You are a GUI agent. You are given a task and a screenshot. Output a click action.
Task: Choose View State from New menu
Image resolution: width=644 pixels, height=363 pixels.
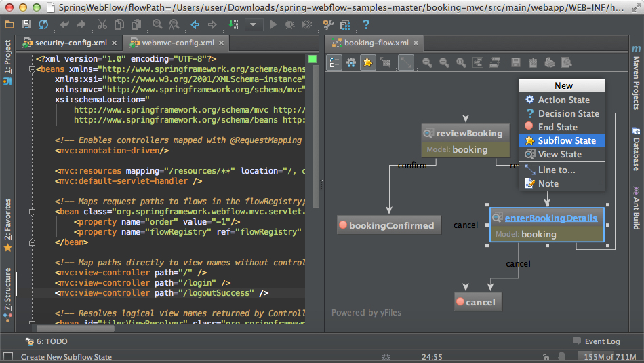pos(562,154)
